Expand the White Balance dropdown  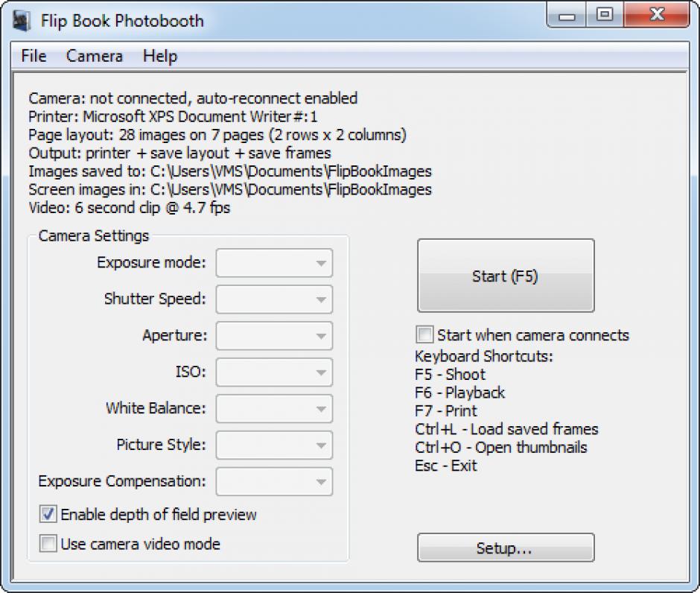274,408
